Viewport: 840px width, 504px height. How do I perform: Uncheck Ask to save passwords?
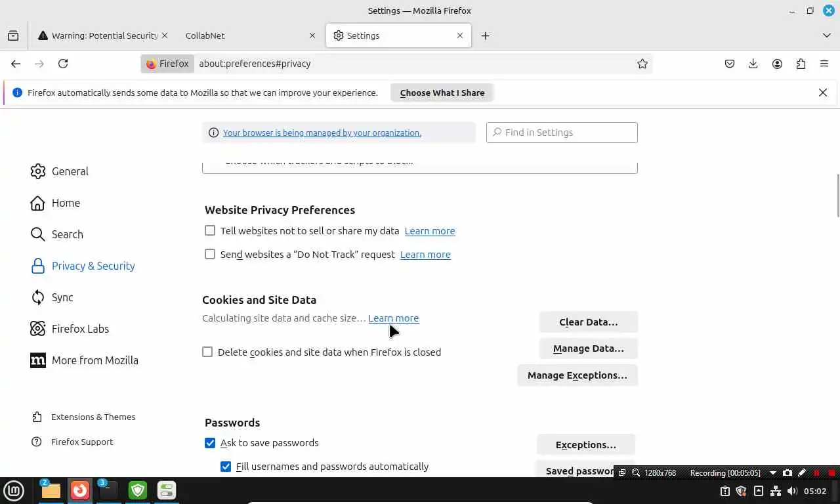tap(210, 443)
